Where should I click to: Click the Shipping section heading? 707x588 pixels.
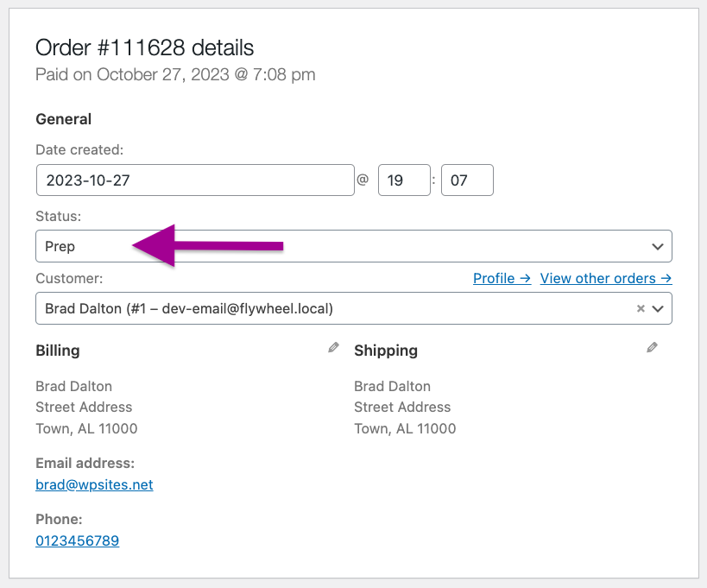coord(386,351)
